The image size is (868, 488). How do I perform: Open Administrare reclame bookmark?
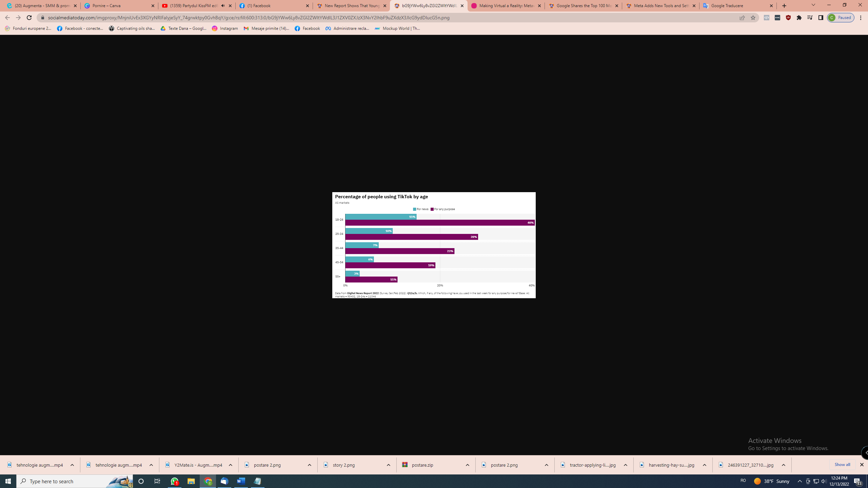[348, 28]
